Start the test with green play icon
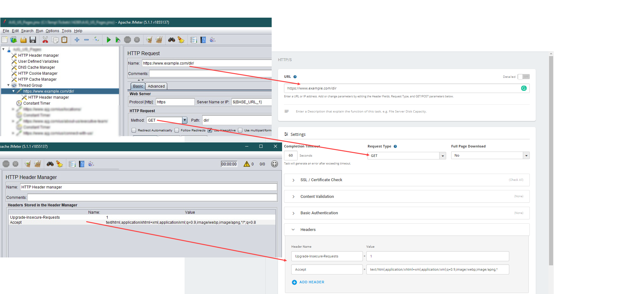This screenshot has width=644, height=294. 109,40
